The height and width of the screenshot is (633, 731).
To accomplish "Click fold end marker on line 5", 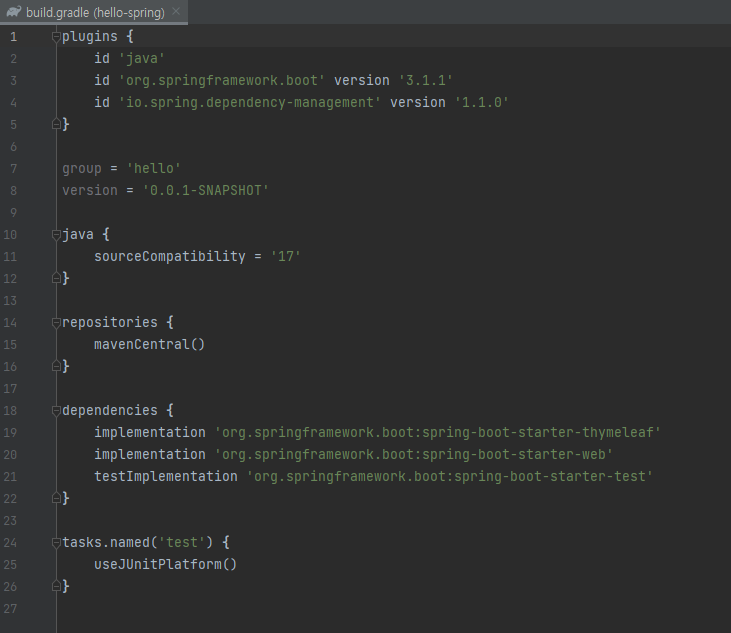I will [56, 124].
